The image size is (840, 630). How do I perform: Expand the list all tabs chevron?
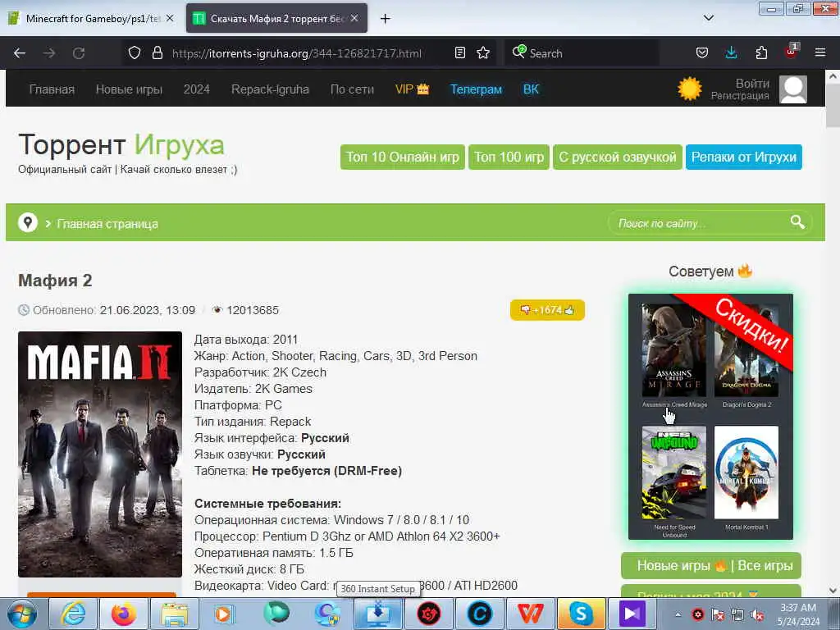point(708,18)
